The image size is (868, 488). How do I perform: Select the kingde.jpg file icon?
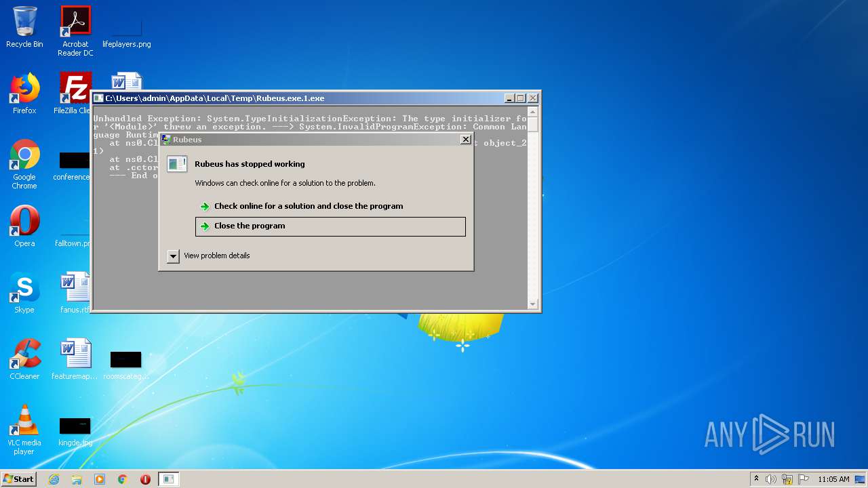75,431
